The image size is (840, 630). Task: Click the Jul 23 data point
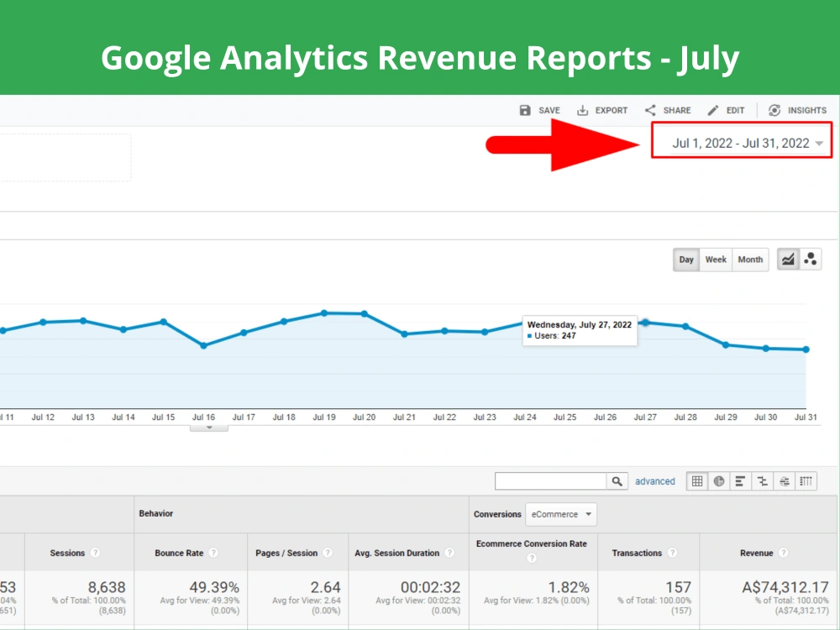[485, 332]
